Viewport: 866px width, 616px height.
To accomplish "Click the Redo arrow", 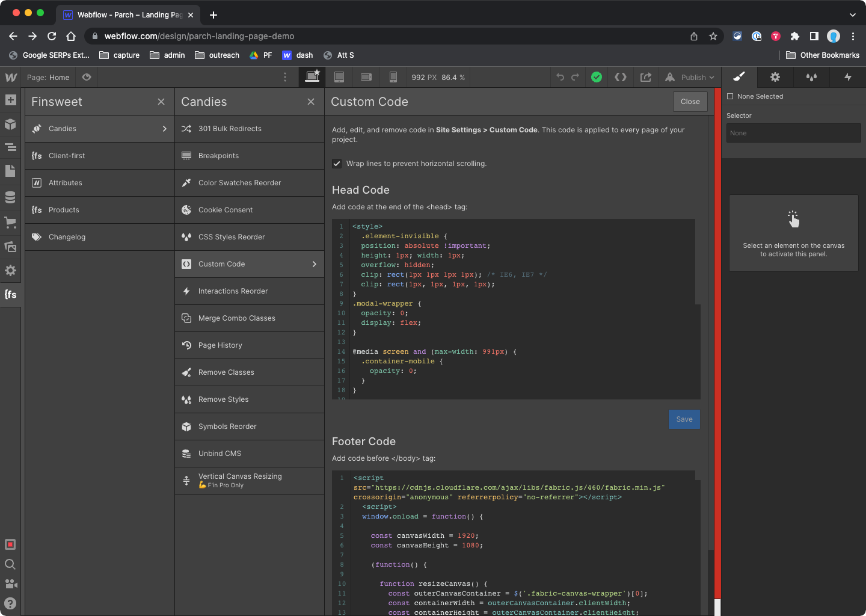I will click(576, 77).
